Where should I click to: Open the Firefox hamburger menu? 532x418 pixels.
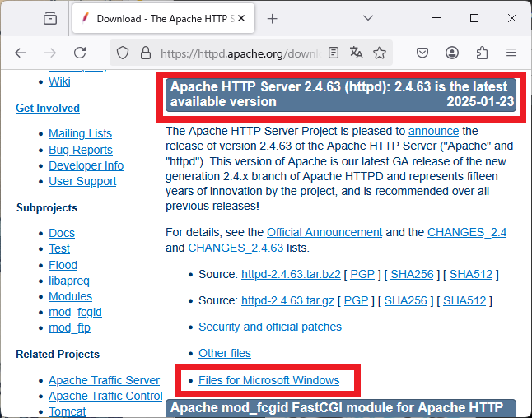point(511,53)
